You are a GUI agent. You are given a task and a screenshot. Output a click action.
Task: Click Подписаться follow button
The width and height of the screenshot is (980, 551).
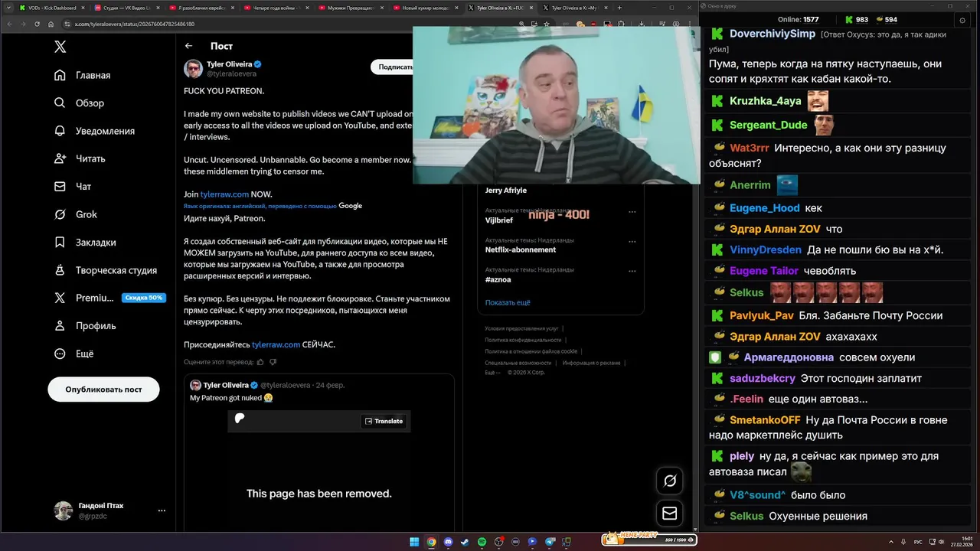394,67
